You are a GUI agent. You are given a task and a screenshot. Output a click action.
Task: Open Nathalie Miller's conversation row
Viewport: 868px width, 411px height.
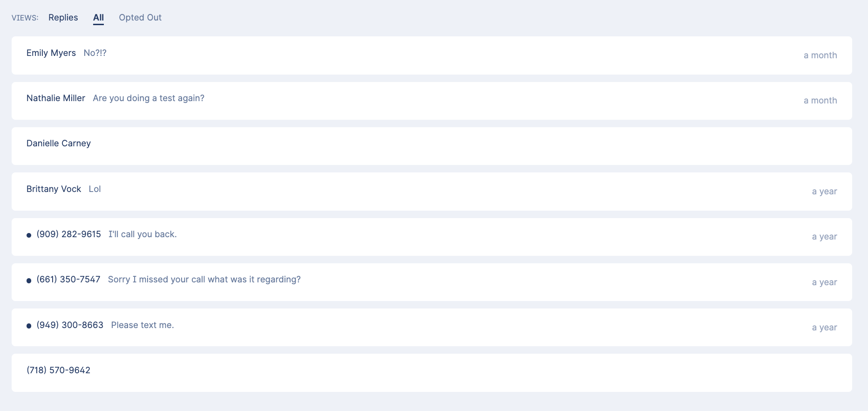pos(55,98)
